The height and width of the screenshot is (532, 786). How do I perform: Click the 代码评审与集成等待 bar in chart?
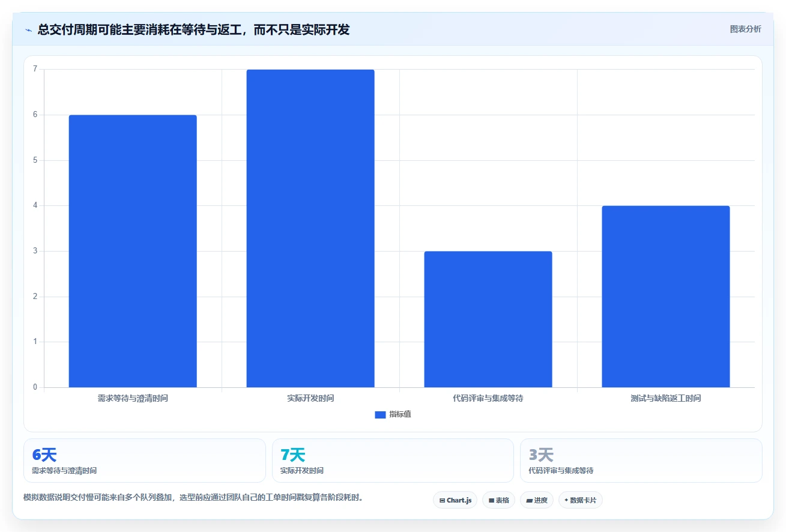[488, 319]
